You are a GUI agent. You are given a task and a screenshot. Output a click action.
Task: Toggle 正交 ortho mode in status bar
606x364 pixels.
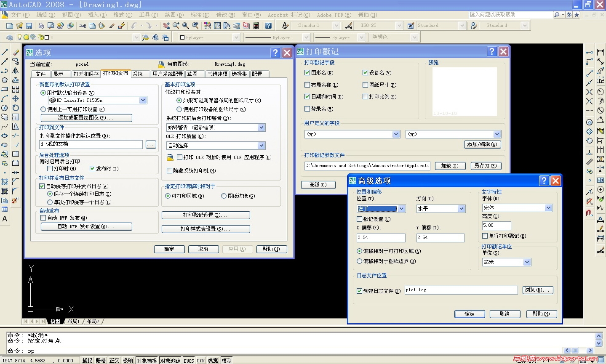coord(115,361)
